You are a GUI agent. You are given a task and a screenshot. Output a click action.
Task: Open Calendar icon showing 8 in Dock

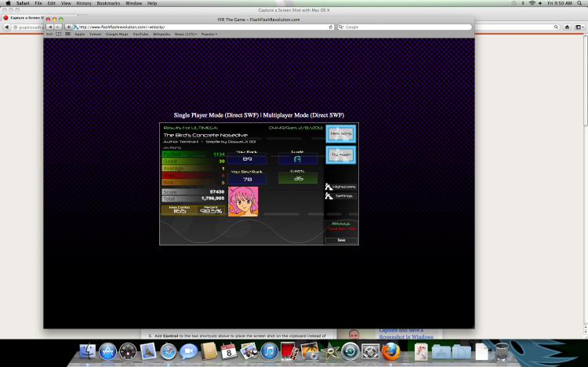point(229,351)
